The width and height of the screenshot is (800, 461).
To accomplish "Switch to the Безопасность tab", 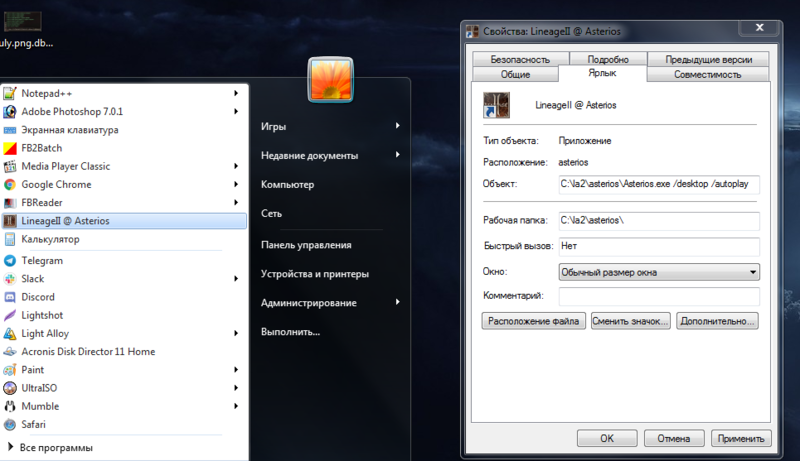I will [x=520, y=59].
